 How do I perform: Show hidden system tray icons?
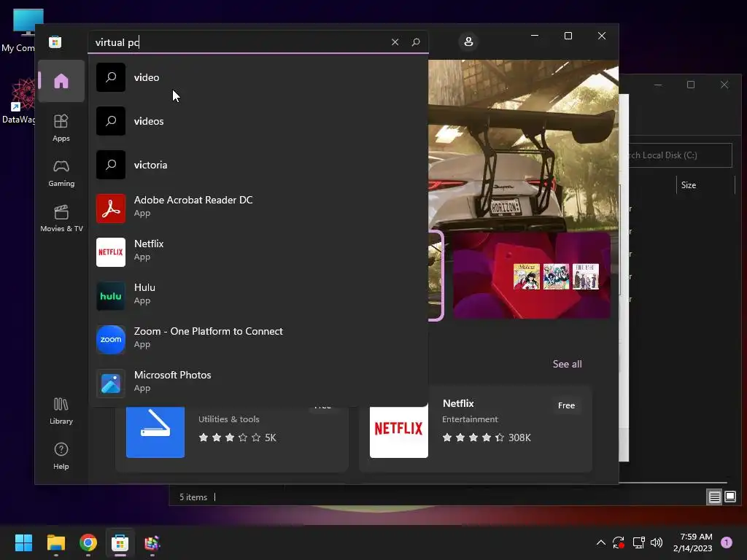(601, 542)
